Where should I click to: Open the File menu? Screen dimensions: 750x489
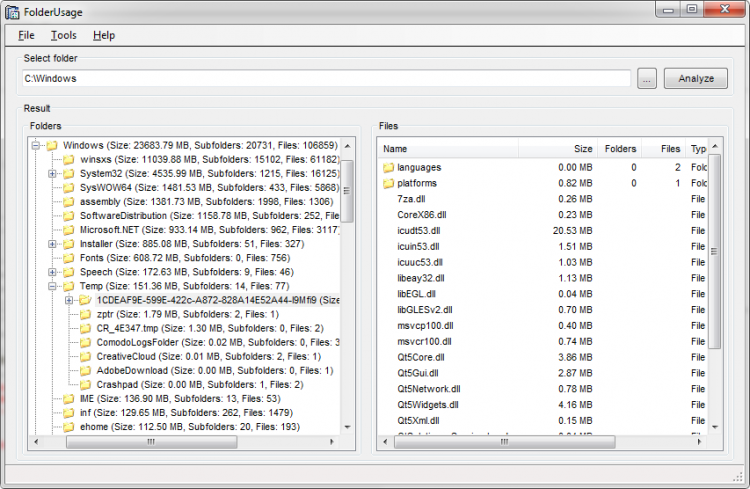(x=26, y=35)
